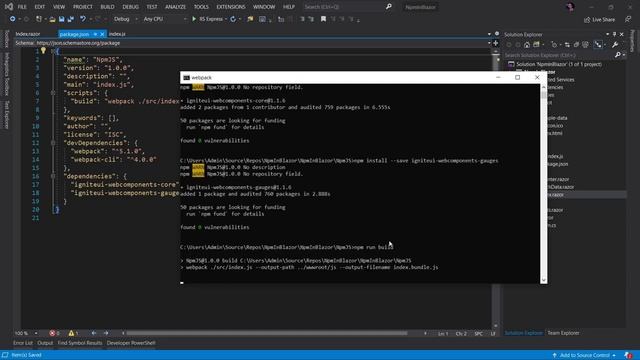Switch to Solution Explorer bottom tab
The image size is (640, 360).
524,333
